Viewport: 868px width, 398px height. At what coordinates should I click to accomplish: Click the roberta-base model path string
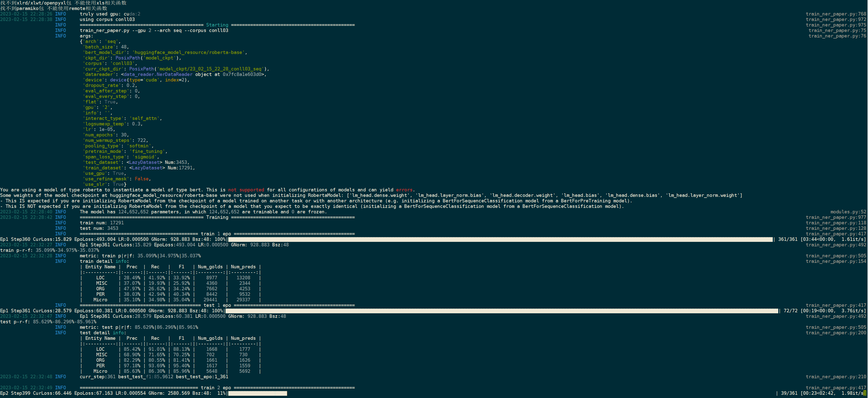188,52
